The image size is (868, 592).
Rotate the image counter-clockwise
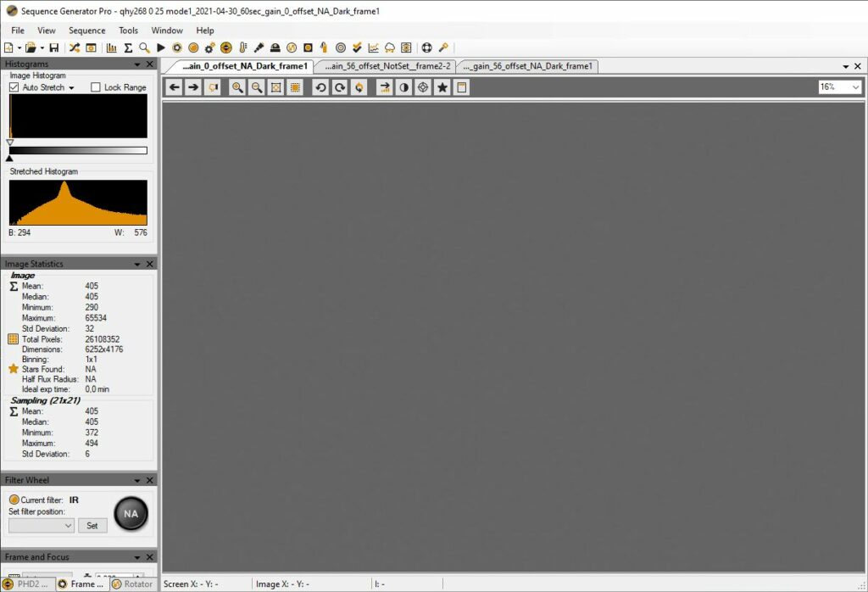coord(320,87)
